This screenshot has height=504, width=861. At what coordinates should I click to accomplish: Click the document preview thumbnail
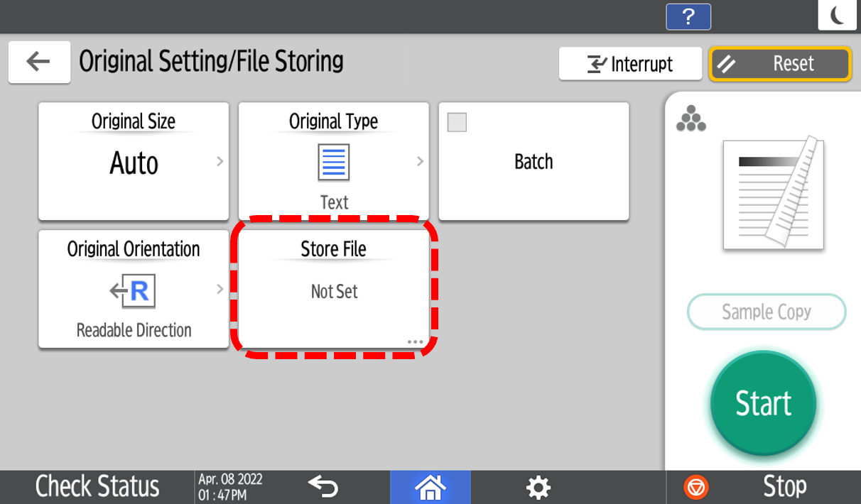point(773,192)
